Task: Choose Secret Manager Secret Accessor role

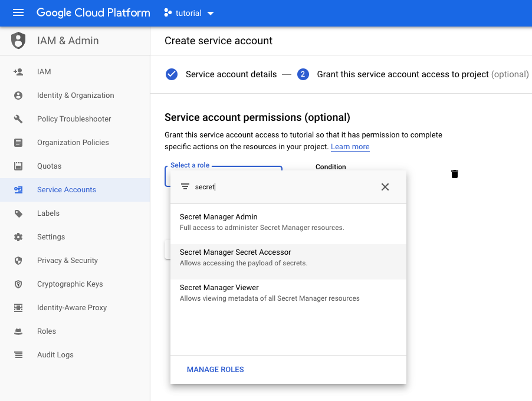Action: [288, 262]
